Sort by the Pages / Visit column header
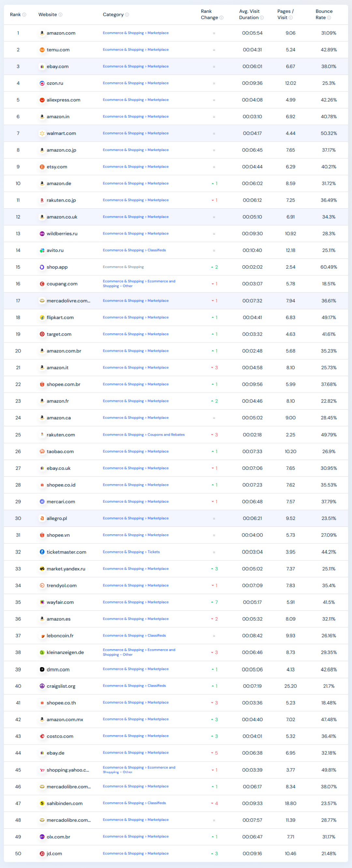This screenshot has width=352, height=868. point(286,15)
